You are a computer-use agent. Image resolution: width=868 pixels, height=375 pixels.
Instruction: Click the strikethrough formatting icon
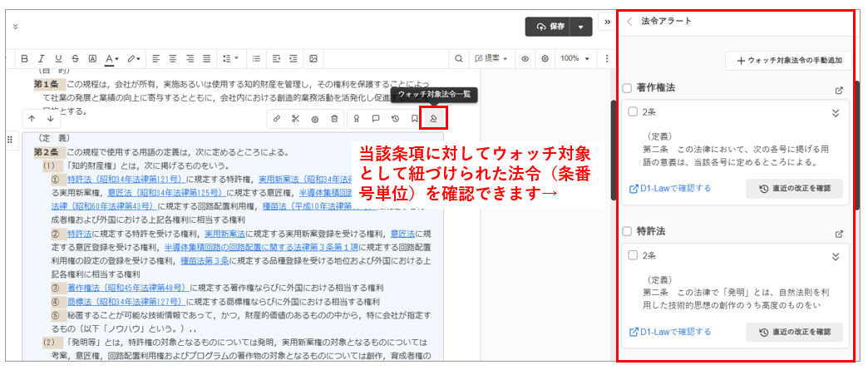point(76,59)
